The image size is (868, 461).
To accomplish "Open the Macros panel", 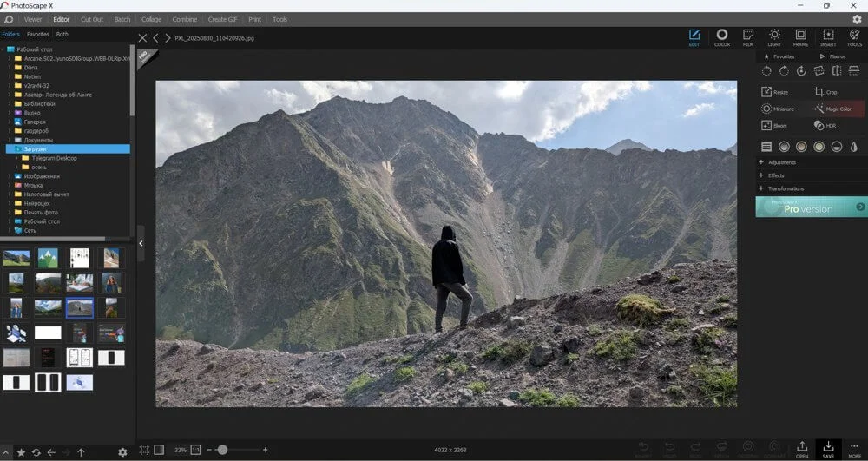I will [832, 56].
